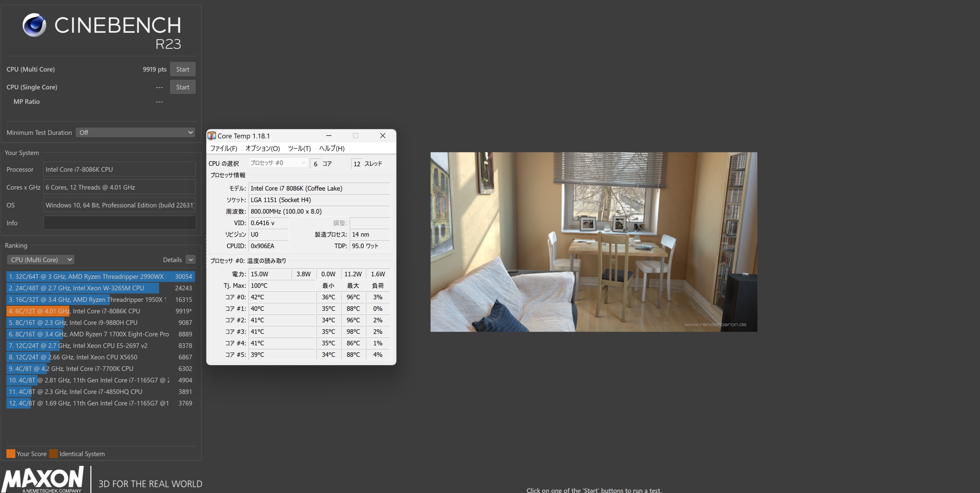Click the rendered room preview image
Screen dimensions: 980x493
tap(594, 242)
